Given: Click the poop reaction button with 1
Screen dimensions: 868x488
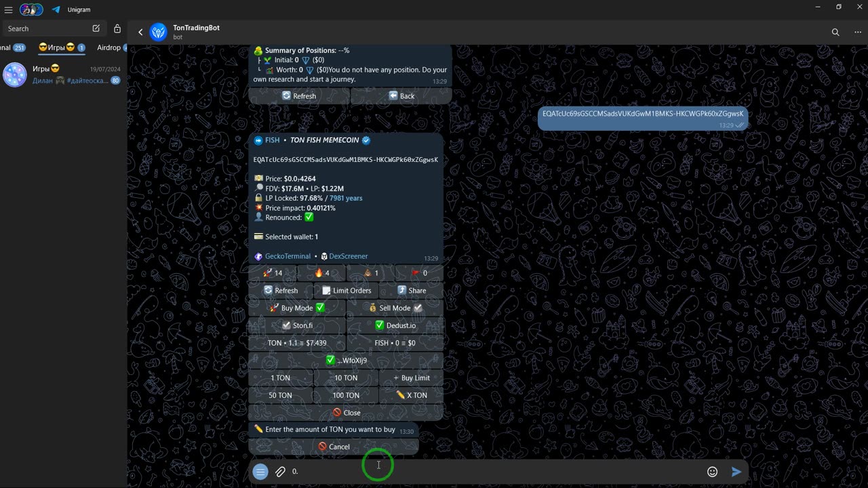Looking at the screenshot, I should coord(370,273).
